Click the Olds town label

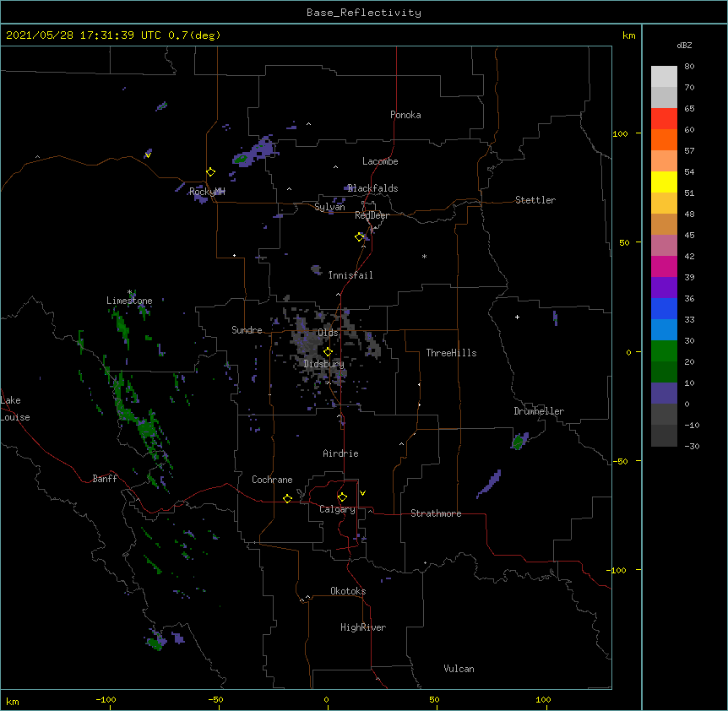coord(328,333)
